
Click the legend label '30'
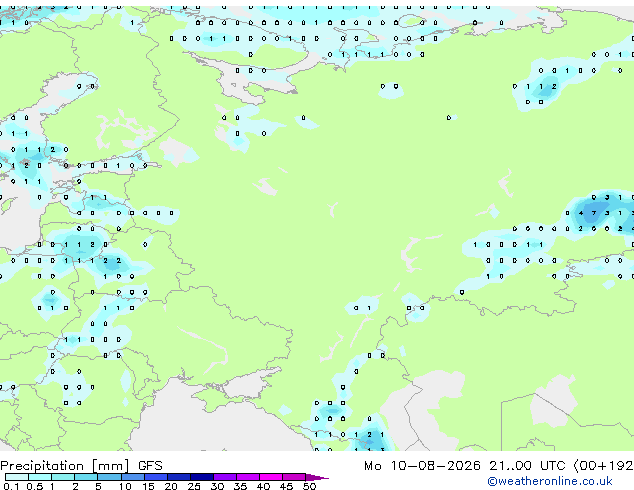(217, 486)
